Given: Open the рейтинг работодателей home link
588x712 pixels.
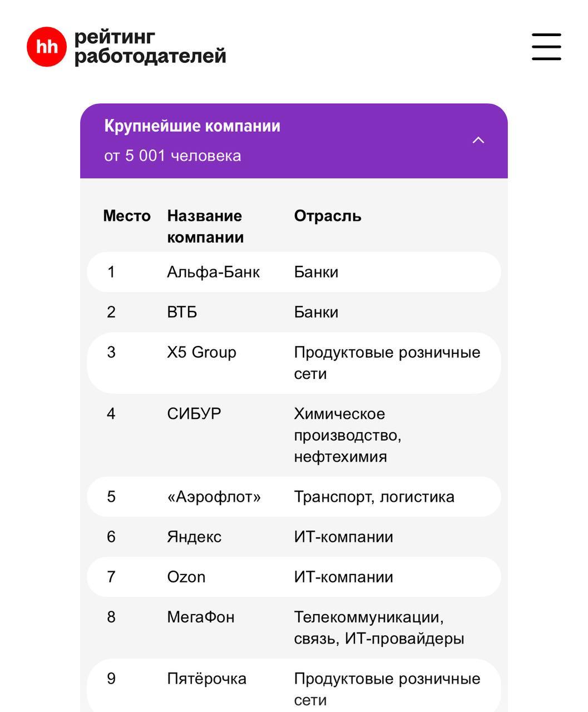Looking at the screenshot, I should [x=150, y=47].
